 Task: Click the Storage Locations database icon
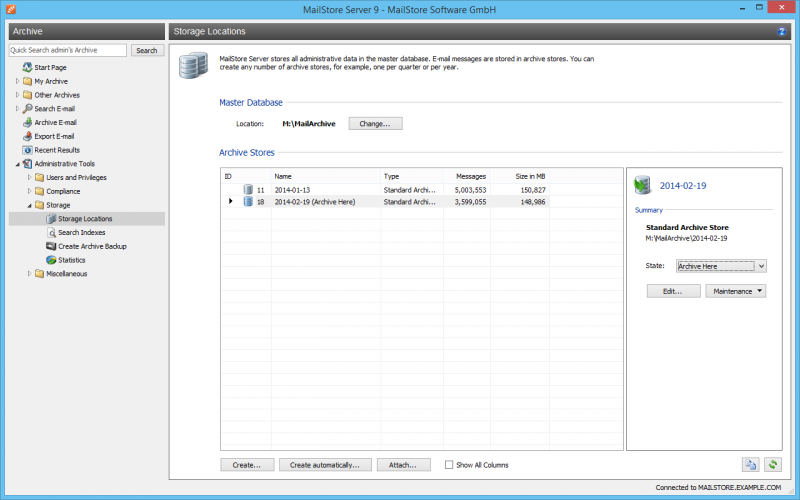[51, 219]
